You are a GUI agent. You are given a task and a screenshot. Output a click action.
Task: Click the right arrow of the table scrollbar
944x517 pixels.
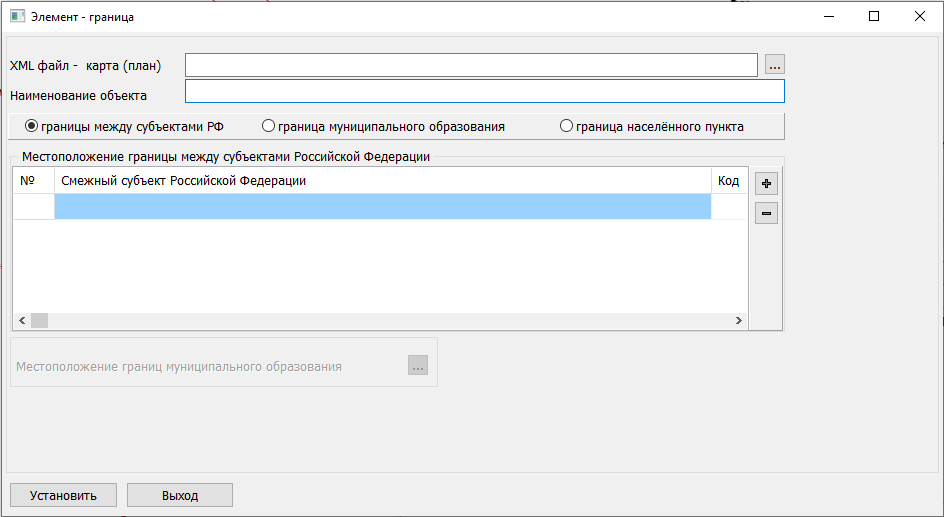point(739,321)
